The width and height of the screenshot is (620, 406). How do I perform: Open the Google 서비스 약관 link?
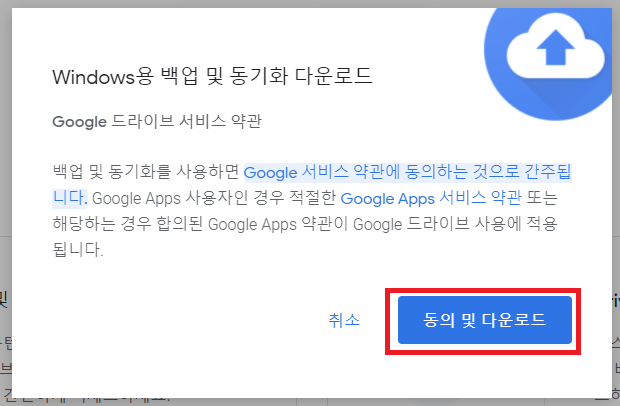407,172
